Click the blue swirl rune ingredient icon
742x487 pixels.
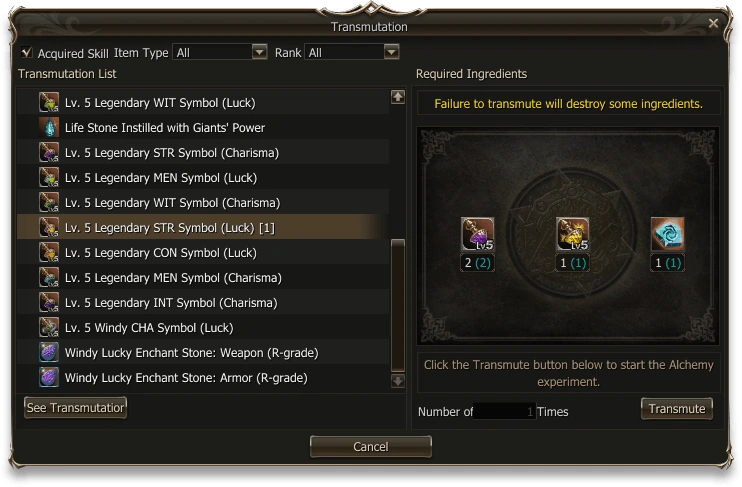coord(667,235)
